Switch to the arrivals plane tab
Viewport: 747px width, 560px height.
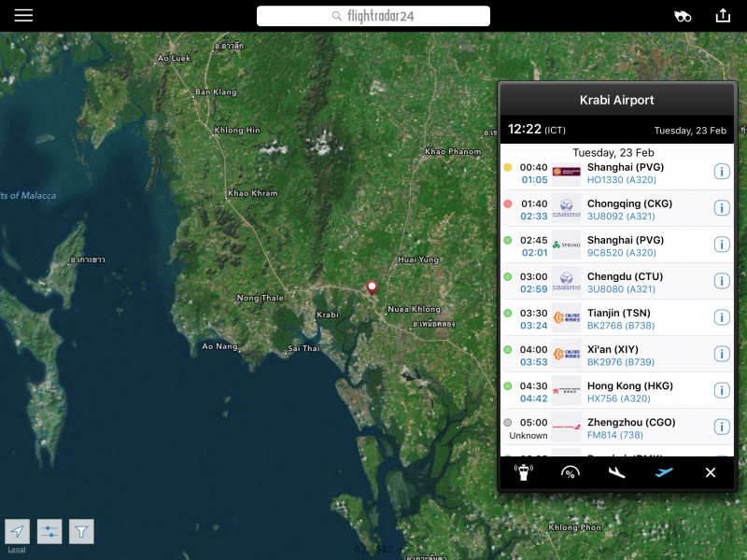[616, 472]
